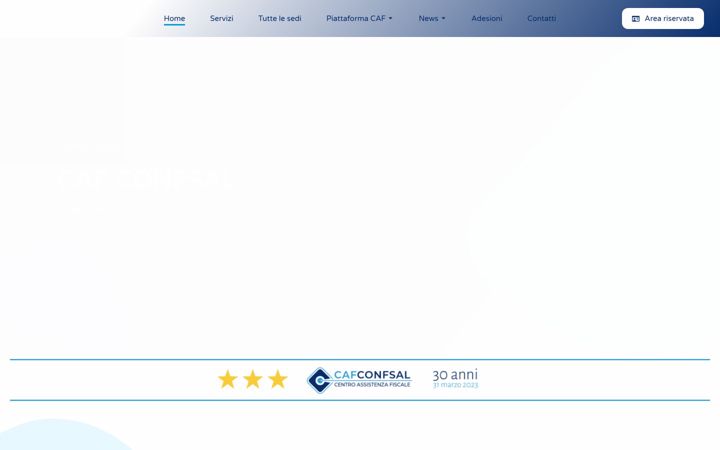Go to the Servizi page
The height and width of the screenshot is (450, 720).
click(x=221, y=18)
